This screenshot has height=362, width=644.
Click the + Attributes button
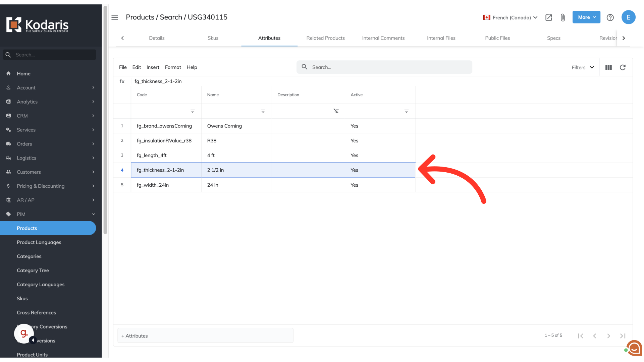point(205,336)
